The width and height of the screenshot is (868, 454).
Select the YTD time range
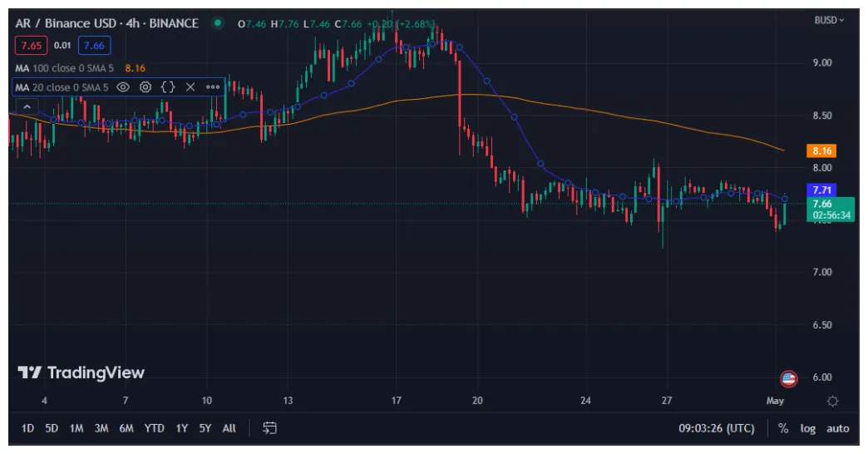tap(154, 428)
